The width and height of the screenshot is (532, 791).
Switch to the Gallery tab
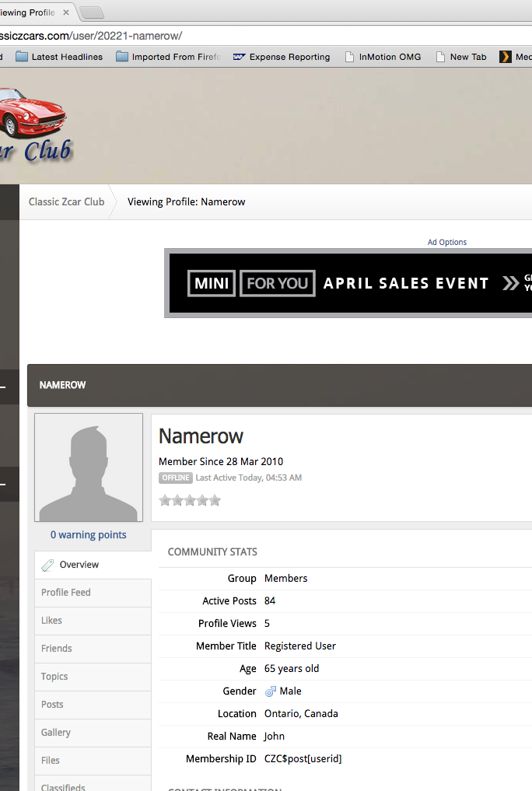[93, 733]
